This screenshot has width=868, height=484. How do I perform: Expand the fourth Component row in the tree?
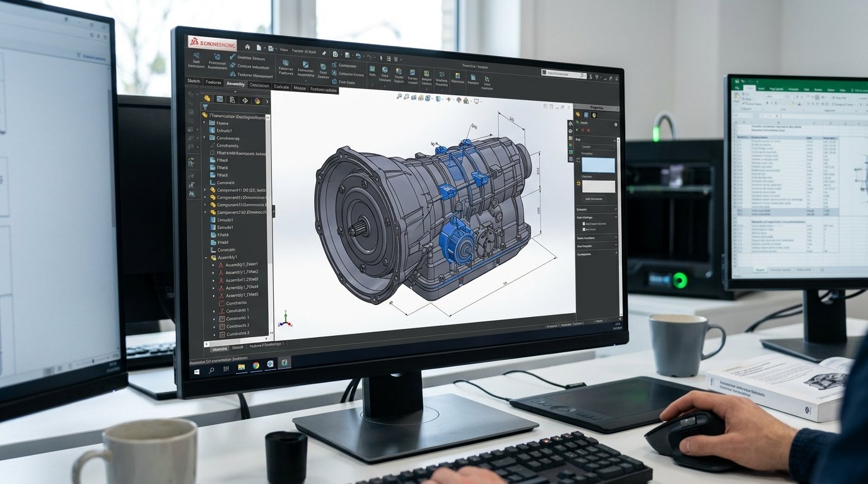point(205,212)
